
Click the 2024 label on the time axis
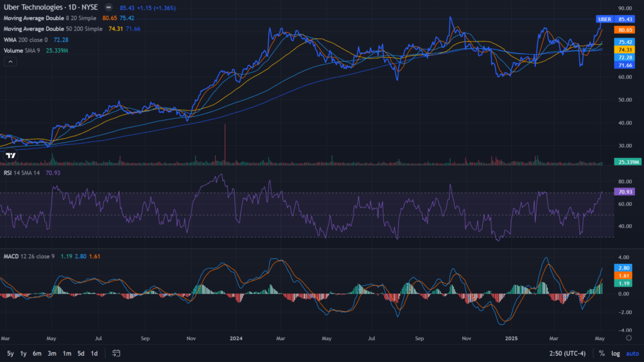pos(236,339)
